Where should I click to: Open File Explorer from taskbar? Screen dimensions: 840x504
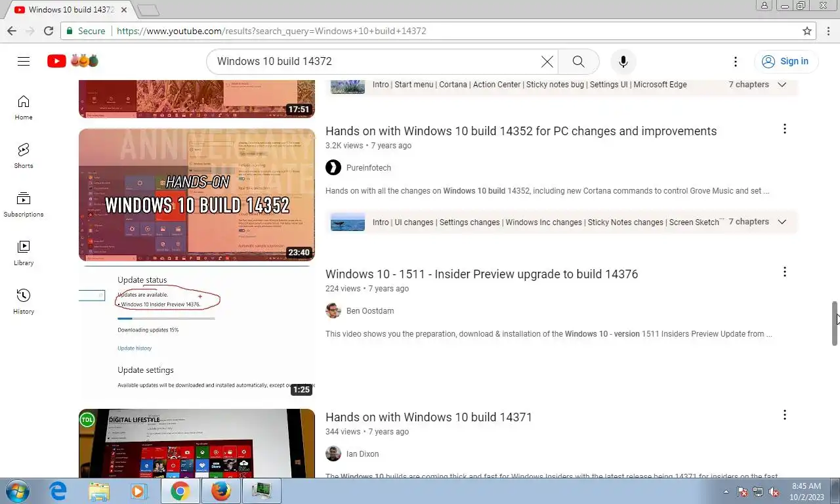99,491
